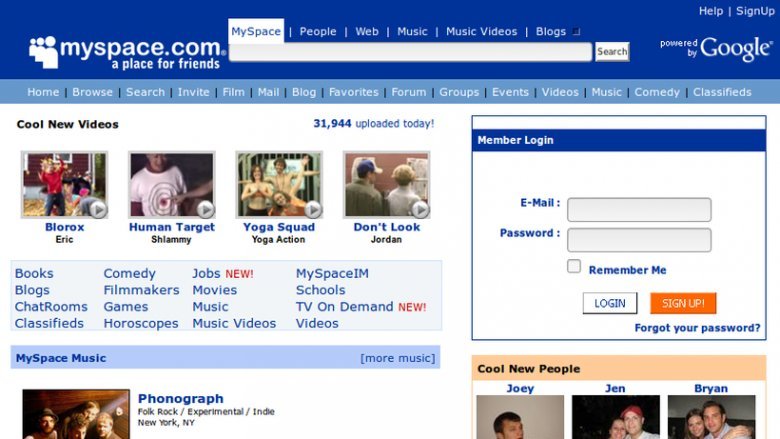This screenshot has height=439, width=780.
Task: Tick the Remember Me checkbox
Action: (574, 266)
